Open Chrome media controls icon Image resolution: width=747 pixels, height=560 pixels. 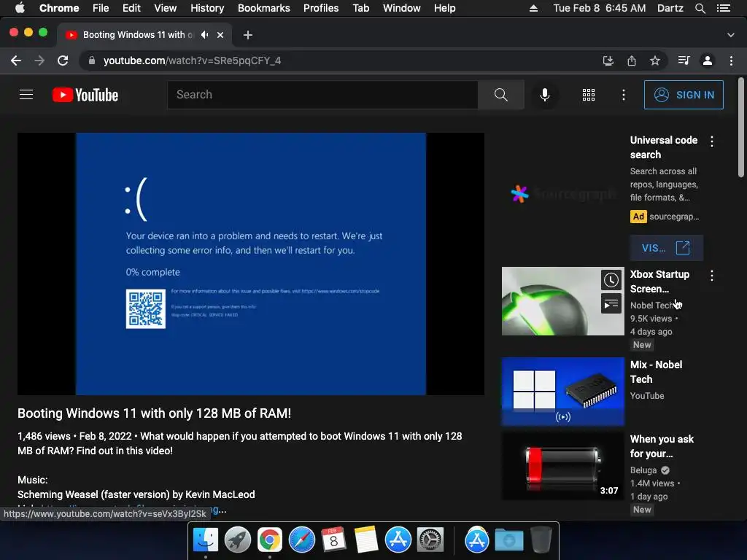pyautogui.click(x=684, y=61)
